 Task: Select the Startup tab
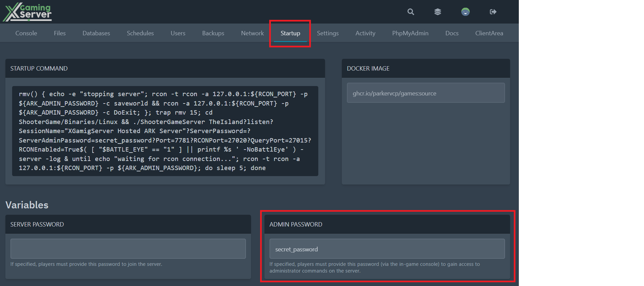tap(290, 33)
